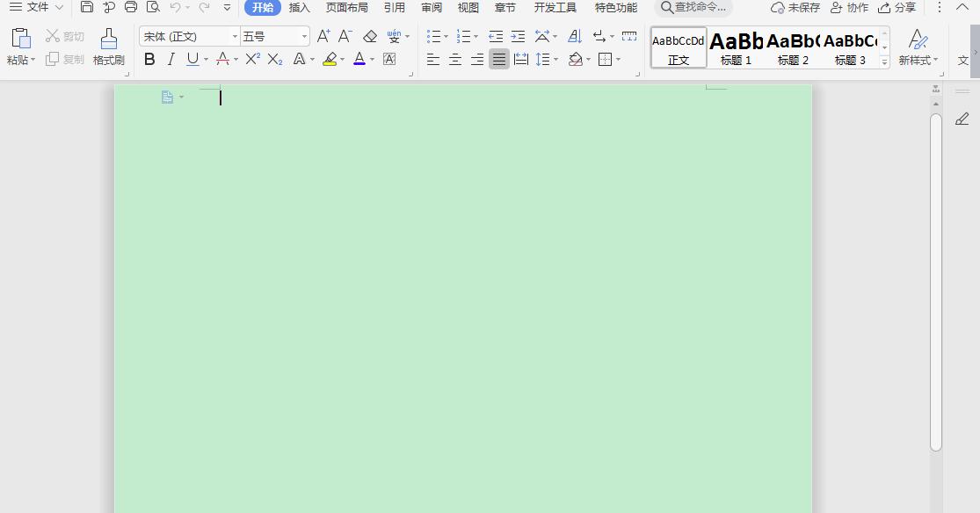Open Print Preview icon
Image resolution: width=980 pixels, height=513 pixels.
point(153,8)
